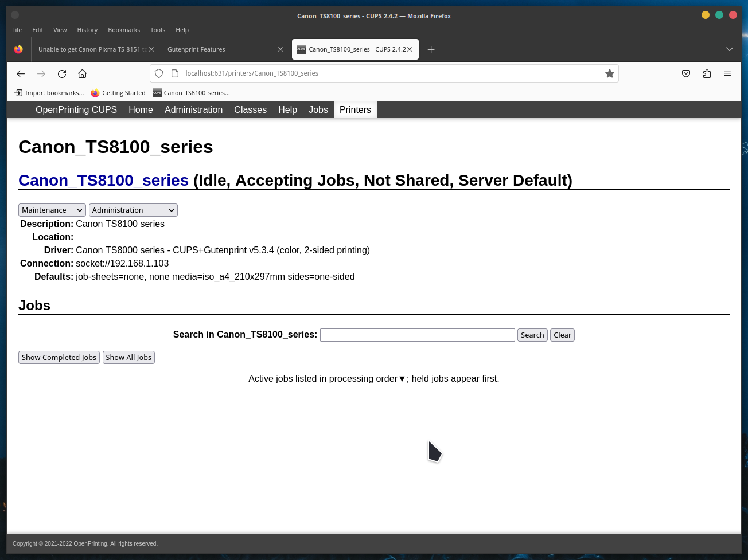The image size is (748, 560).
Task: Click Show Completed Jobs button
Action: 59,357
